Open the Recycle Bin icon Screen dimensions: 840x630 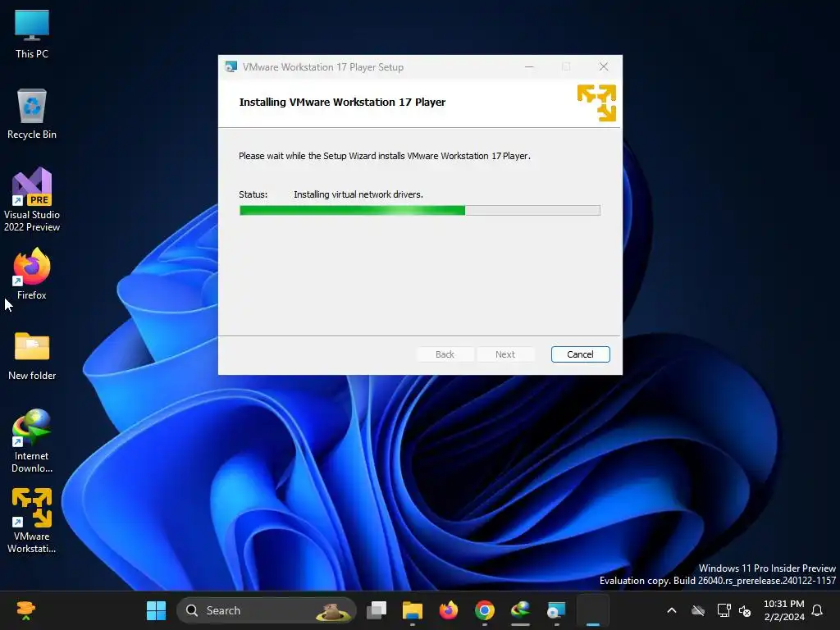[32, 114]
